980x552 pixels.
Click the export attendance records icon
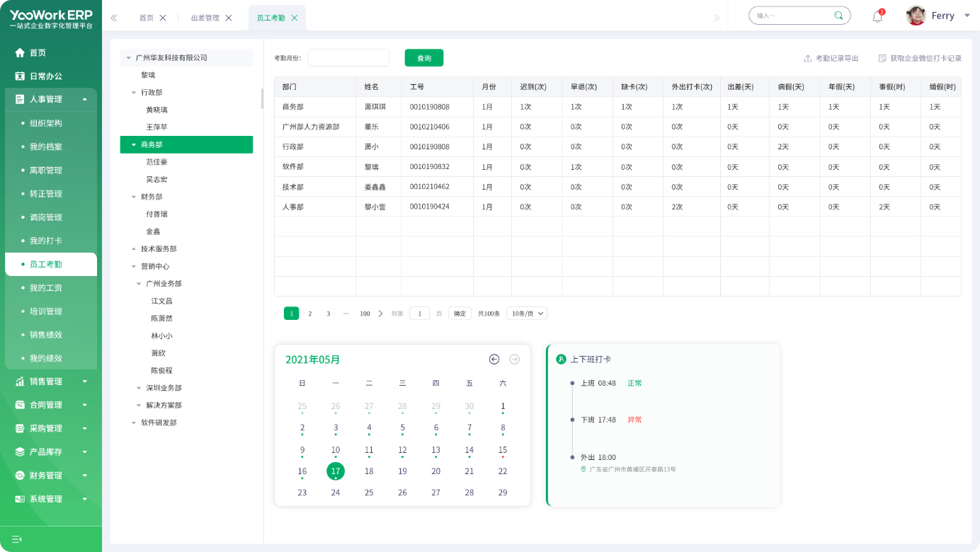click(807, 58)
